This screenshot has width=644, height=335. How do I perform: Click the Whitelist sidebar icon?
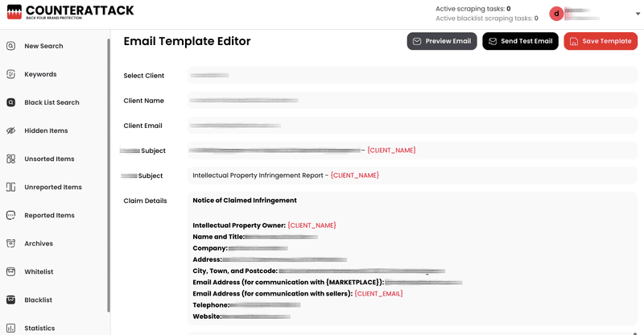tap(10, 271)
